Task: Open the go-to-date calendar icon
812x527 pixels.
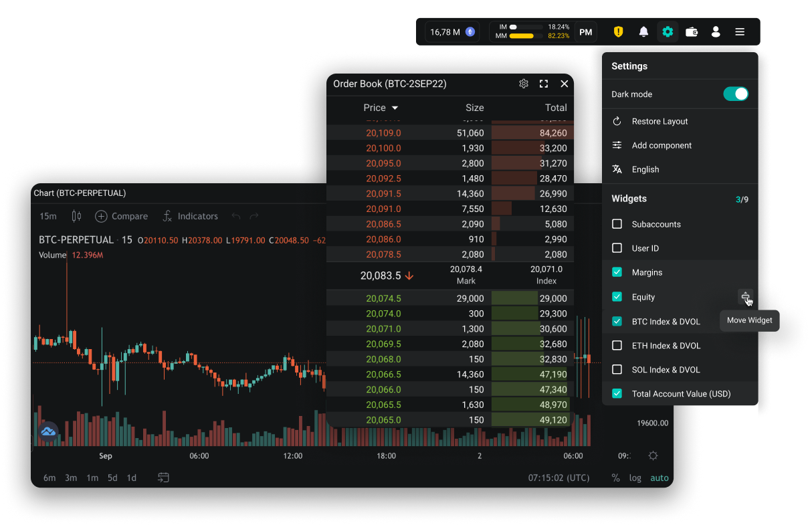Action: [163, 478]
